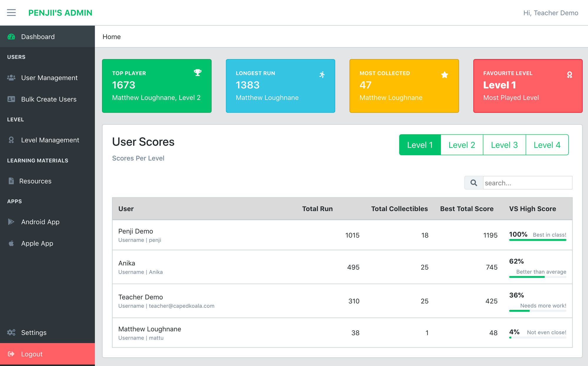The image size is (588, 366).
Task: Click the Total Collectibles column header
Action: coord(399,209)
